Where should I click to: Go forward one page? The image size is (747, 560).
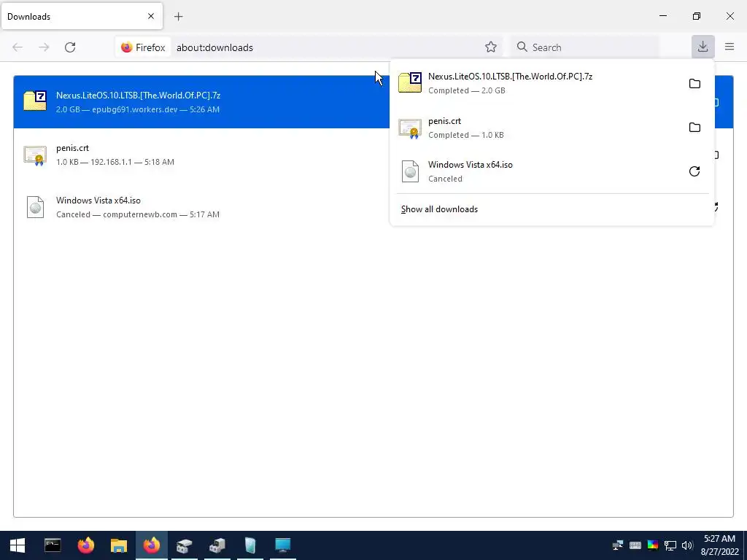[x=44, y=47]
